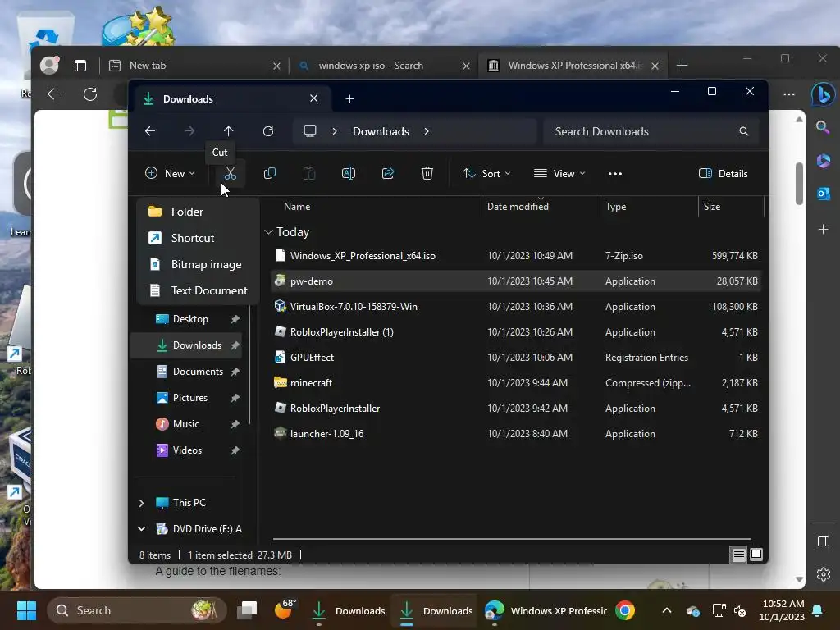Add an app to the Edge sidebar with plus
840x630 pixels.
(x=824, y=230)
